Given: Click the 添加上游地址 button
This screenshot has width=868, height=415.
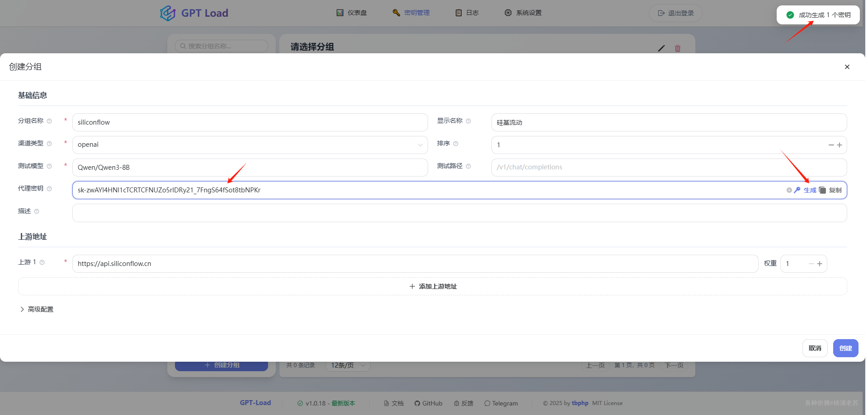Looking at the screenshot, I should [433, 286].
